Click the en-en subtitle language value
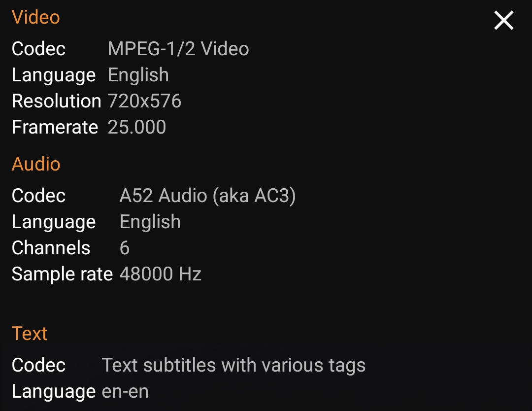This screenshot has width=532, height=411. [x=125, y=391]
